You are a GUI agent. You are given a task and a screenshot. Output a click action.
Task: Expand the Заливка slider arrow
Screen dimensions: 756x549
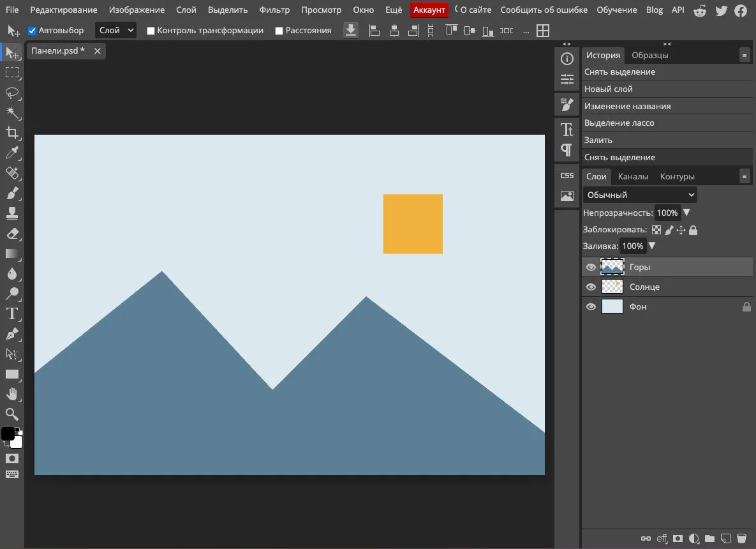tap(652, 246)
